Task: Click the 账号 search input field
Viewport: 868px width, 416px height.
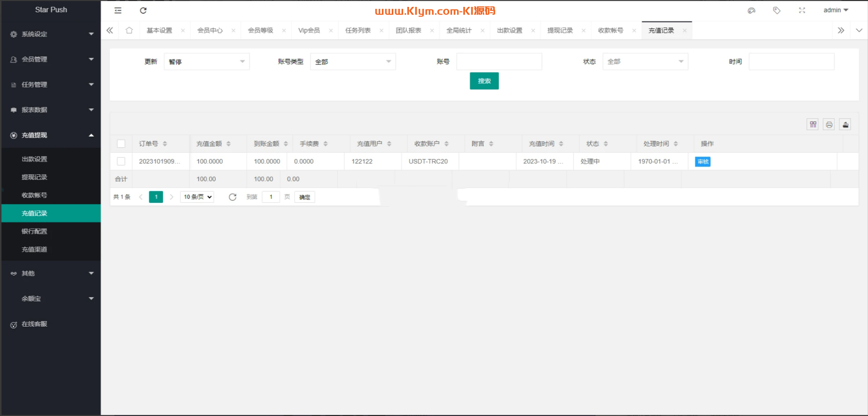Action: pyautogui.click(x=499, y=62)
